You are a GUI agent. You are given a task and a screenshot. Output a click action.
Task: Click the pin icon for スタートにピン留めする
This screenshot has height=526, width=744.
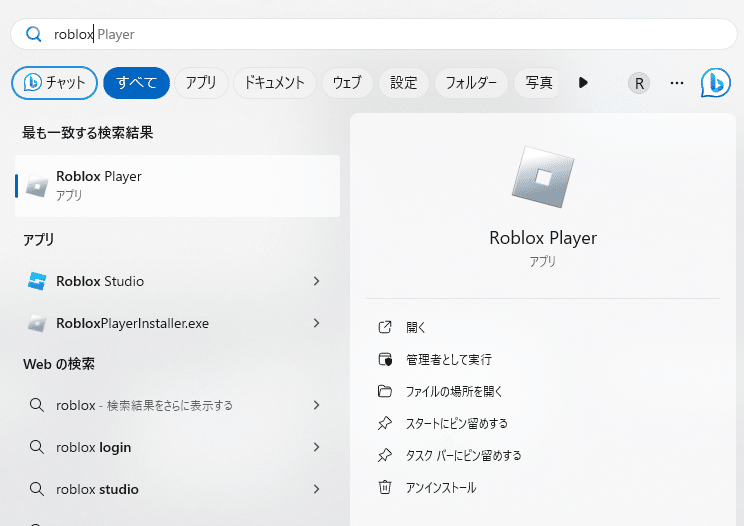[385, 423]
